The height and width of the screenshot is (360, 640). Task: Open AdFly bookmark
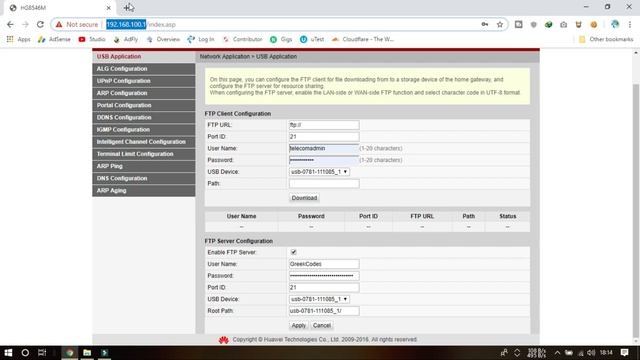point(126,39)
